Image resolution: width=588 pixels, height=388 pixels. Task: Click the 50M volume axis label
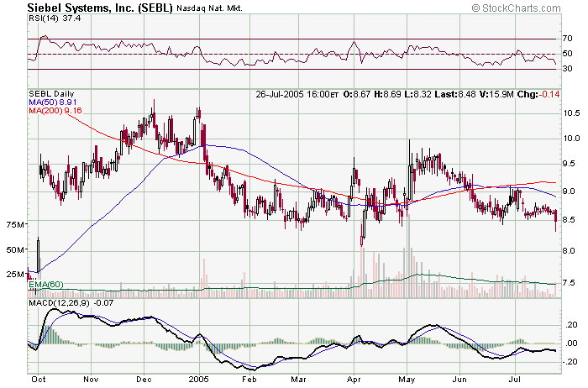coord(15,249)
